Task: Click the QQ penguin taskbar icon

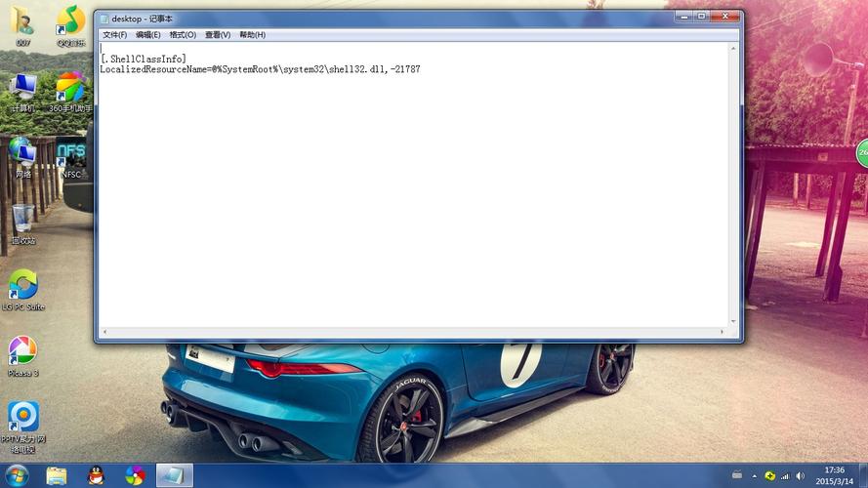Action: 96,475
